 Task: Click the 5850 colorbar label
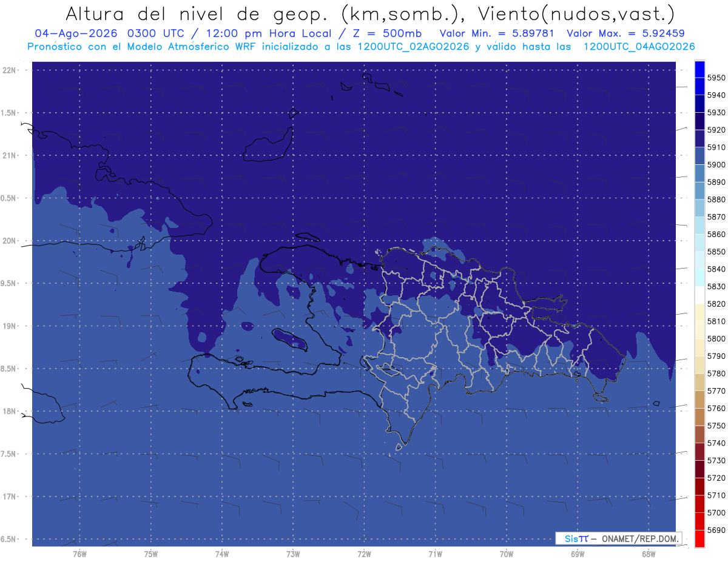coord(716,252)
